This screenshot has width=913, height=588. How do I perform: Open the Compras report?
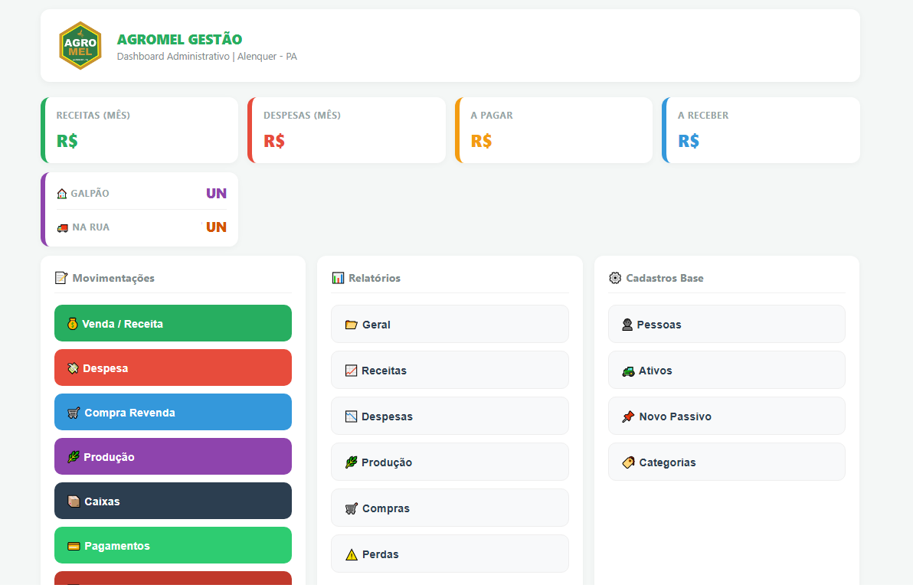coord(450,508)
